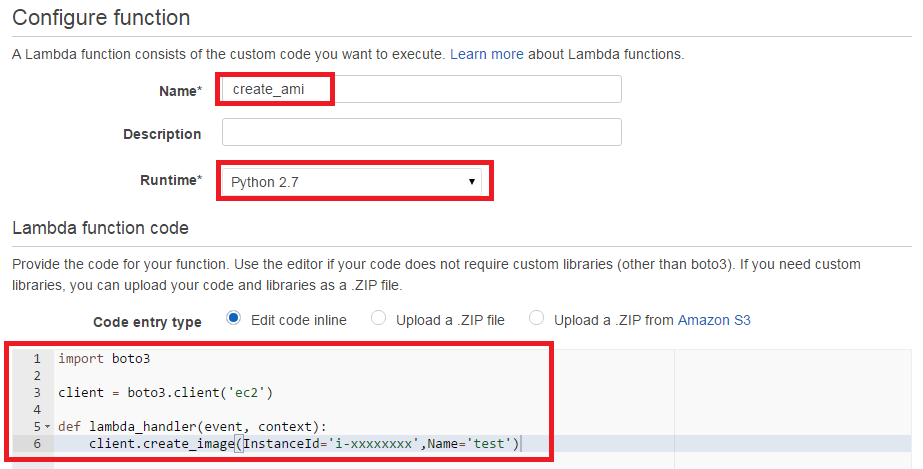Focus the empty Description field

click(x=421, y=132)
